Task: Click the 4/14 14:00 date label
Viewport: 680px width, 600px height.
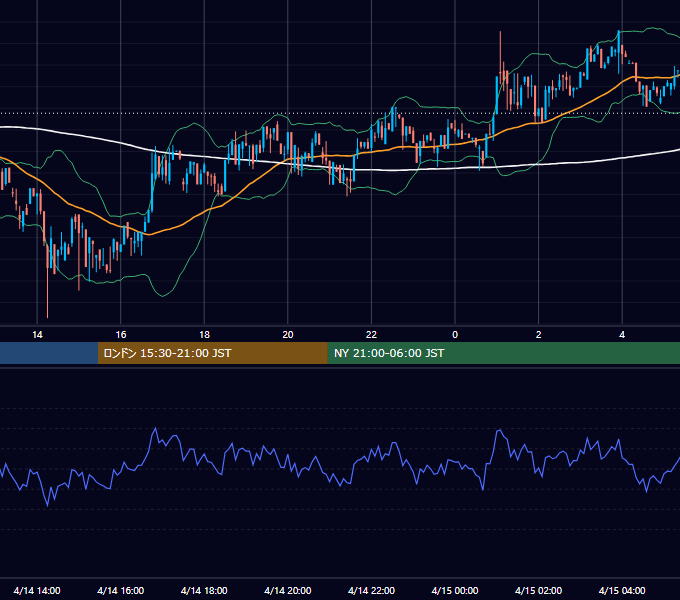Action: pyautogui.click(x=37, y=590)
